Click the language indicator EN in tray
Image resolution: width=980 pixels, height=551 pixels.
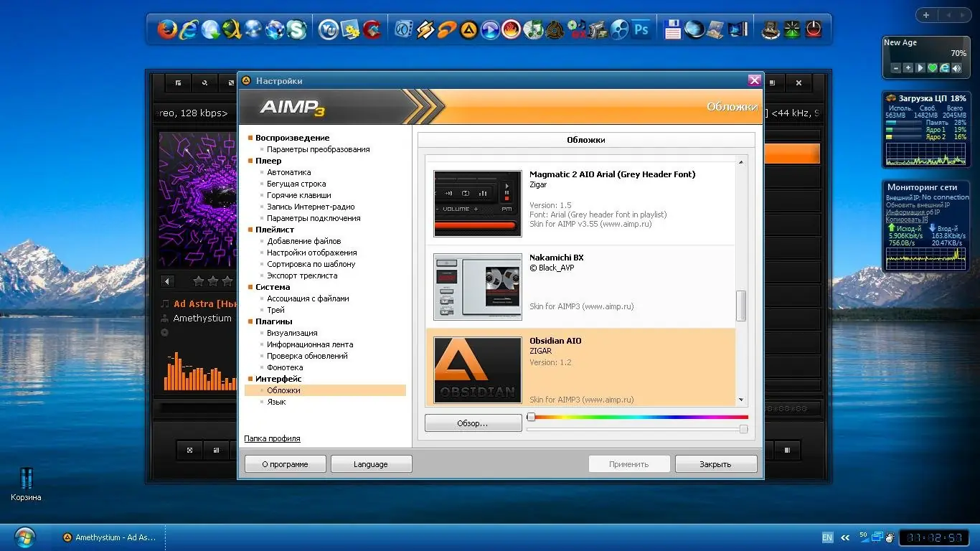tap(827, 537)
